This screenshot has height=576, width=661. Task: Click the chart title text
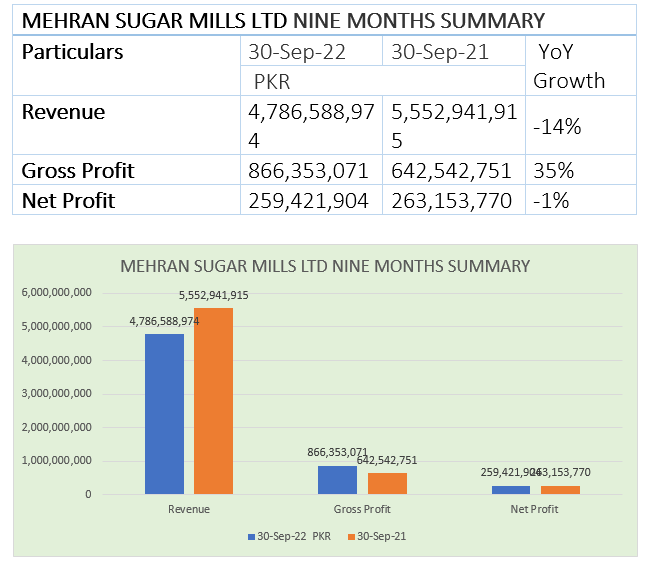[325, 266]
